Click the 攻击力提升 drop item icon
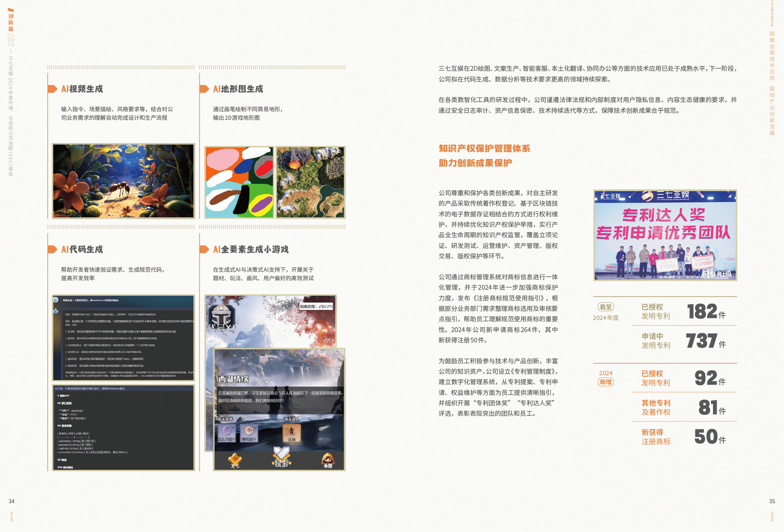784x532 pixels. tap(226, 433)
